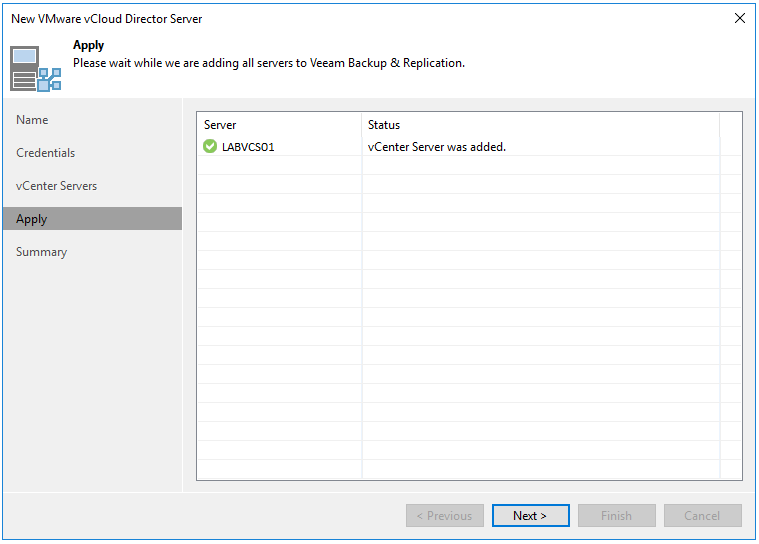
Task: Click the 'Please wait' description text
Action: click(x=268, y=63)
